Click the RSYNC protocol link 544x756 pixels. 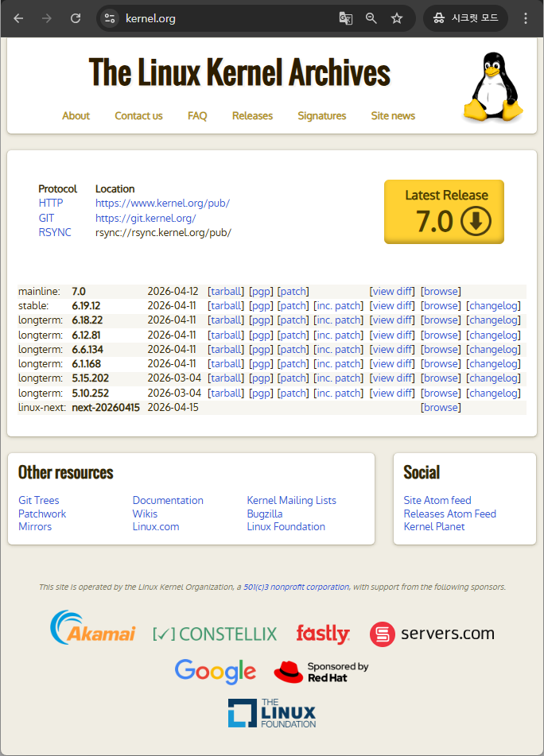click(x=55, y=232)
